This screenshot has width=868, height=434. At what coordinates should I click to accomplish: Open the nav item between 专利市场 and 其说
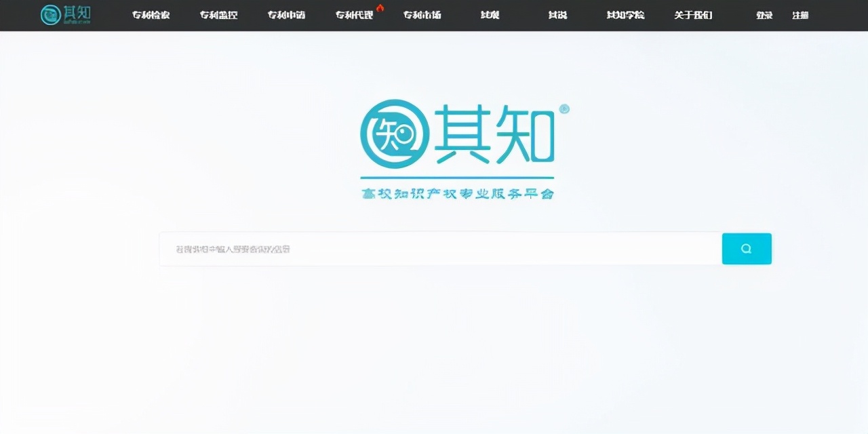click(490, 15)
